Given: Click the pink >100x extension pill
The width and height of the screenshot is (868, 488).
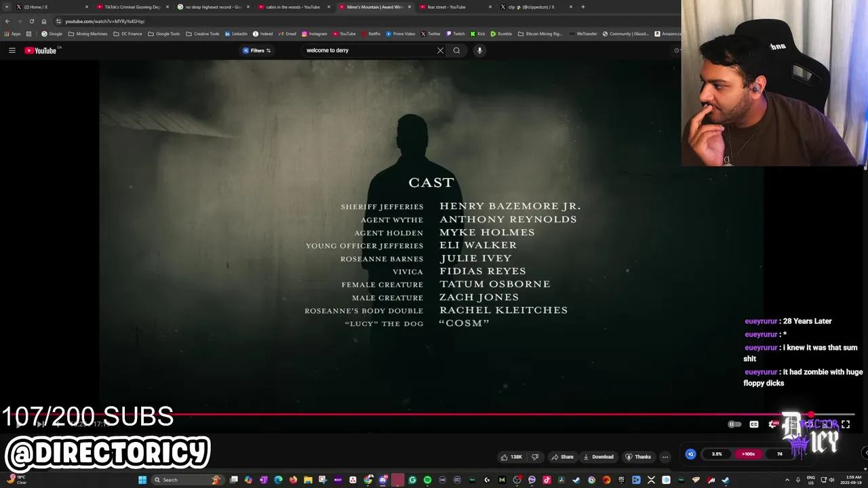Looking at the screenshot, I should 748,454.
